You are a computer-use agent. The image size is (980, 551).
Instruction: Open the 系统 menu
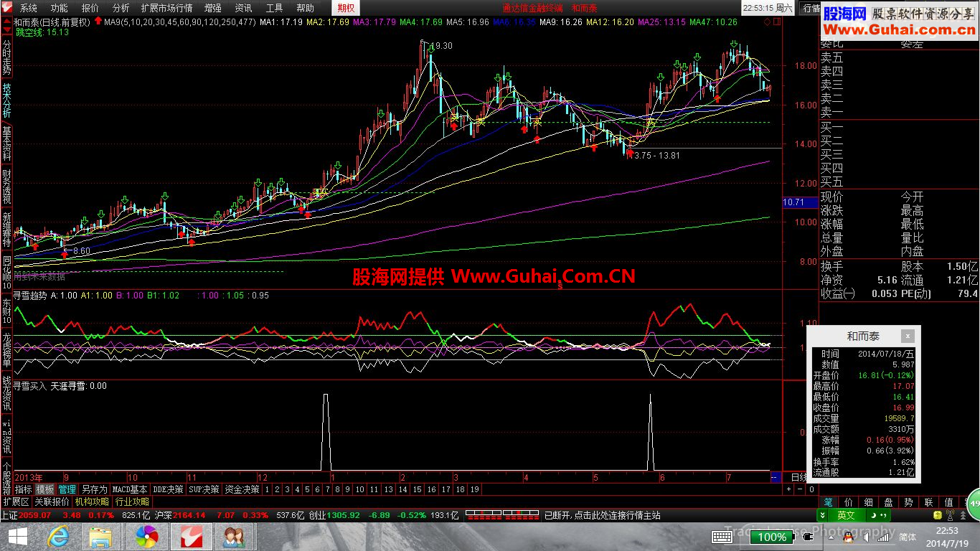pos(29,8)
